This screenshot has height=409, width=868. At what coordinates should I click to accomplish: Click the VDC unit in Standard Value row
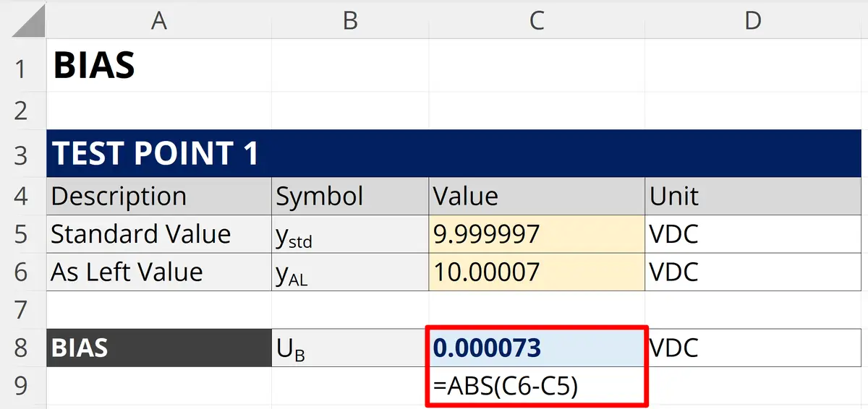click(x=753, y=233)
